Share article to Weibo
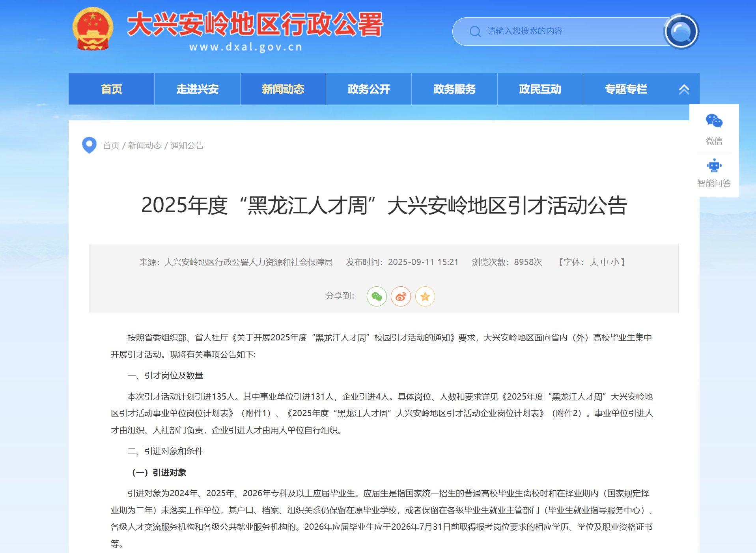The image size is (756, 553). [x=401, y=297]
